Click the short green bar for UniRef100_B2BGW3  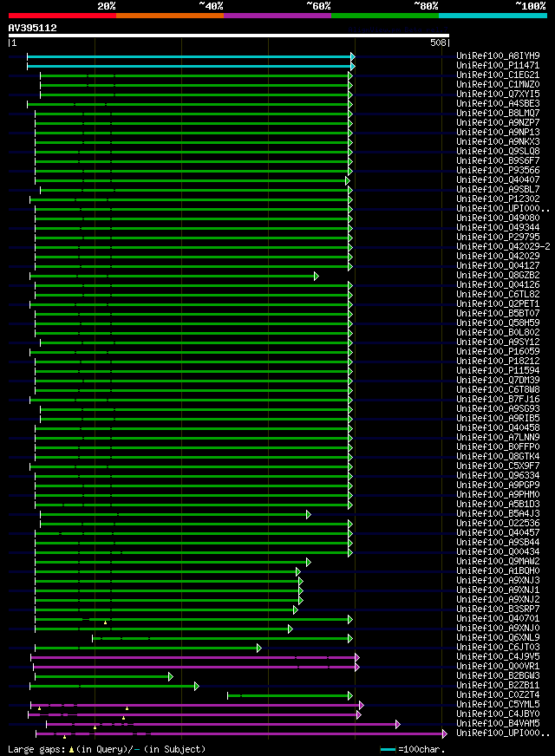[104, 677]
